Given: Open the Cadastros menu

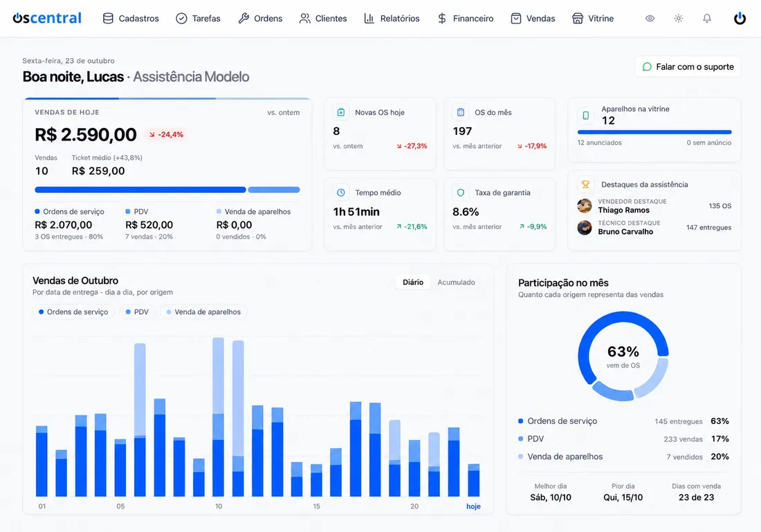Looking at the screenshot, I should [x=131, y=19].
